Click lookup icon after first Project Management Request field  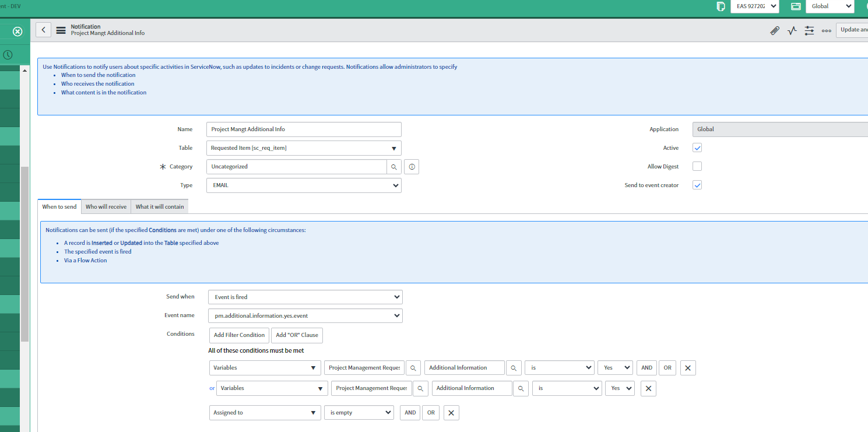413,368
